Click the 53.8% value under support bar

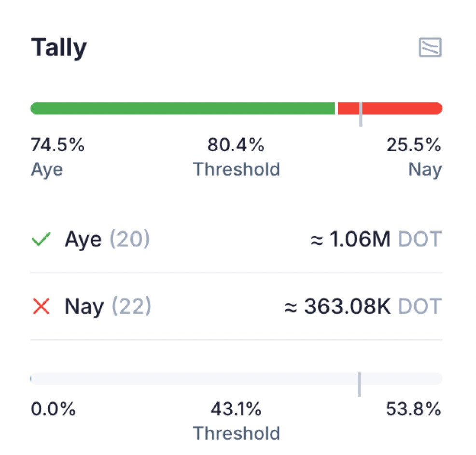pos(414,409)
